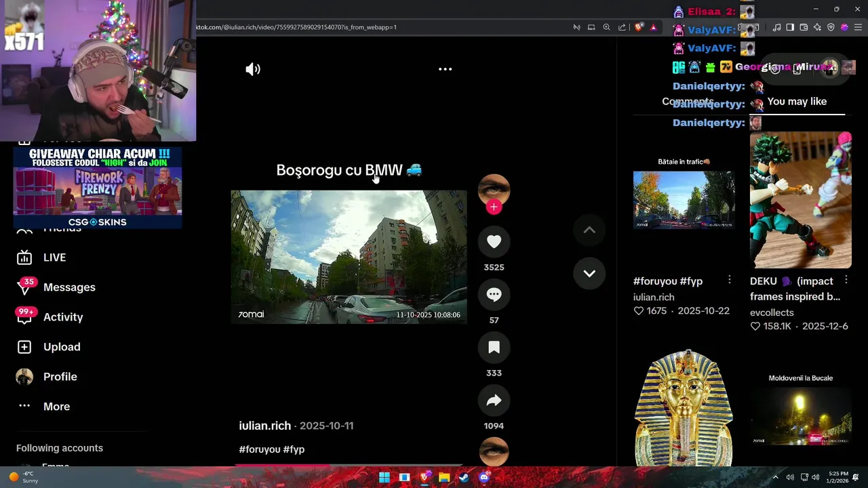Open Discord from the taskbar
Viewport: 868px width, 488px height.
[x=484, y=477]
